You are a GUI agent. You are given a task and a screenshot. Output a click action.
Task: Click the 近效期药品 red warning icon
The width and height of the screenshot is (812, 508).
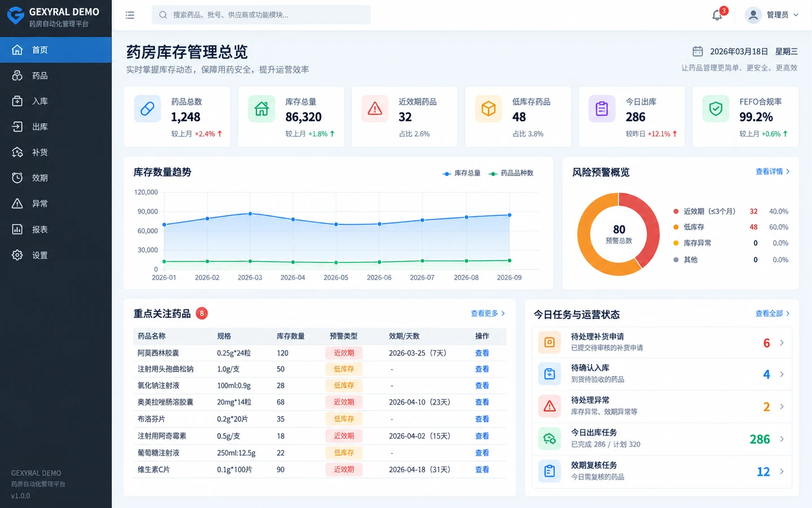click(375, 109)
